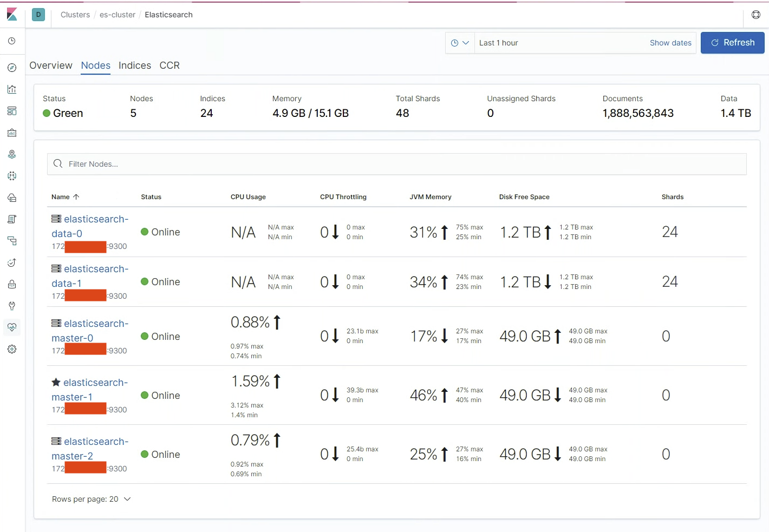
Task: Open the help menu icon in the header
Action: (756, 15)
